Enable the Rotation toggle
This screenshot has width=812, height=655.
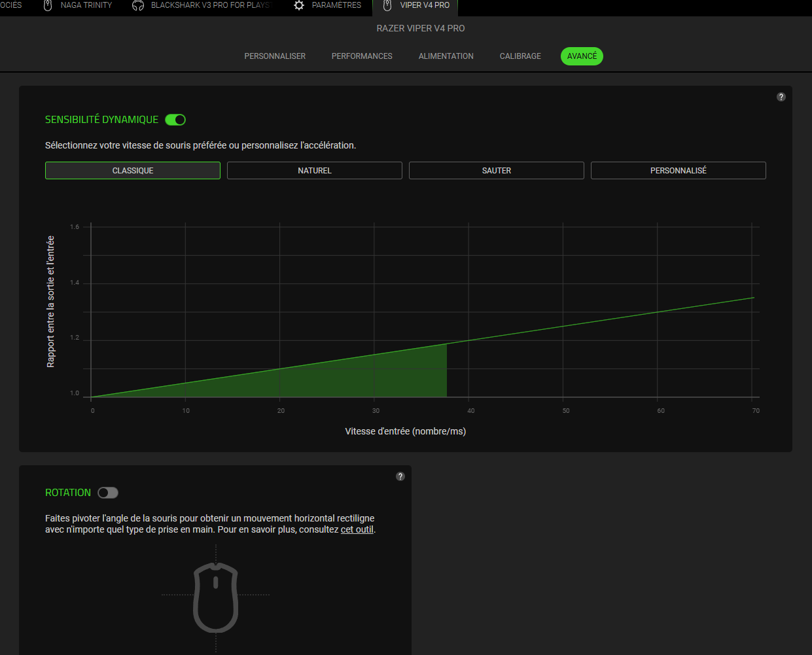(108, 493)
